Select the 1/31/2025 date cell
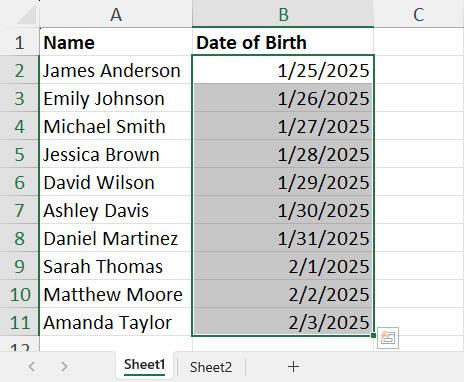Viewport: 464px width, 382px height. tap(283, 238)
